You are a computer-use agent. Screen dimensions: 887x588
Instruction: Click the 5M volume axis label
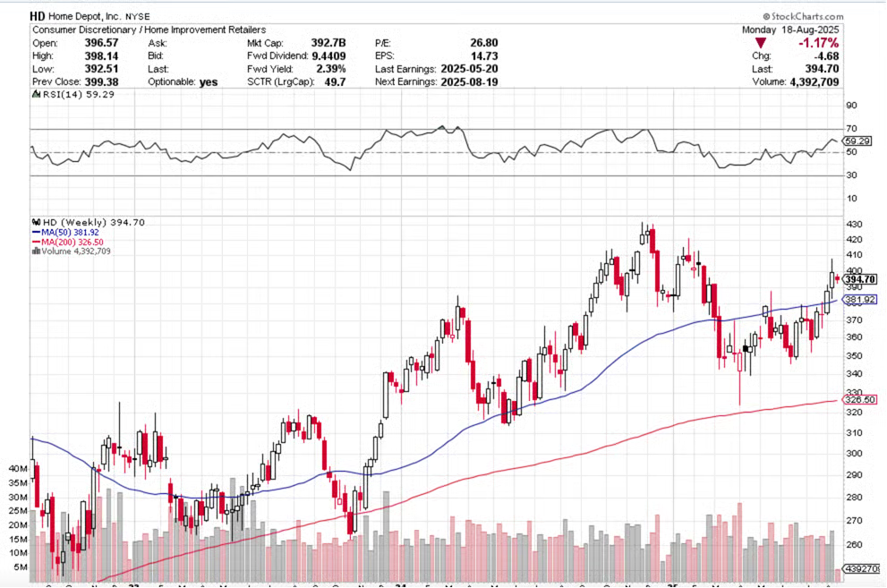pyautogui.click(x=21, y=567)
